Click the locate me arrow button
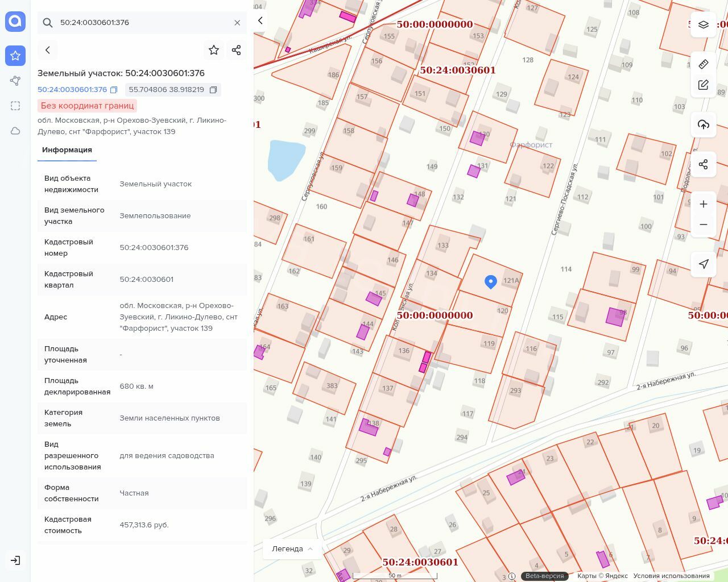 (704, 264)
